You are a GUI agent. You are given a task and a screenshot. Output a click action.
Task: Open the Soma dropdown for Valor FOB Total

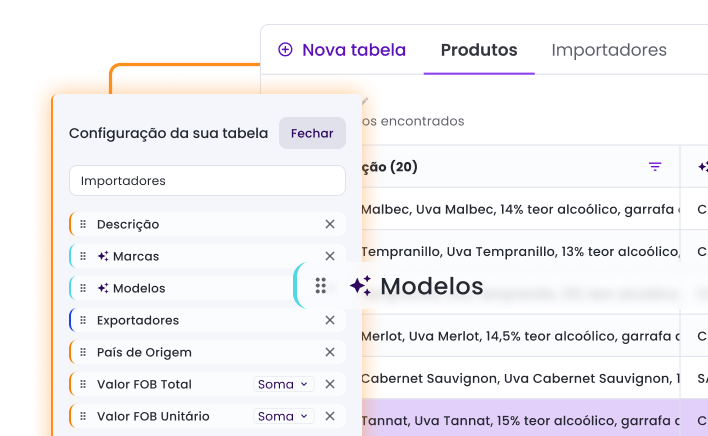click(x=284, y=384)
